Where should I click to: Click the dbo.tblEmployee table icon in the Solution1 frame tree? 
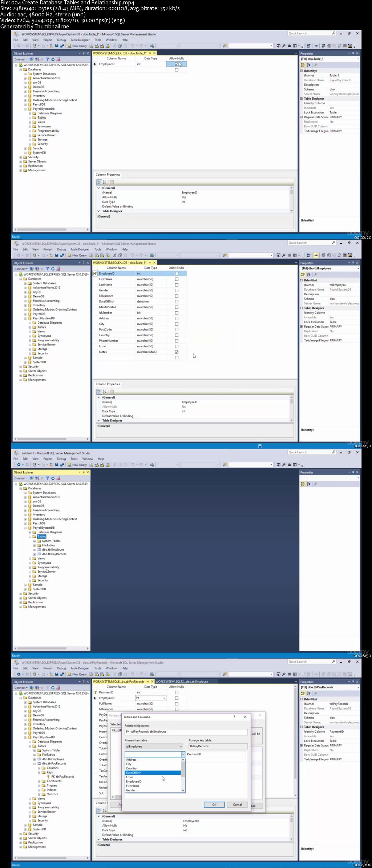click(39, 549)
